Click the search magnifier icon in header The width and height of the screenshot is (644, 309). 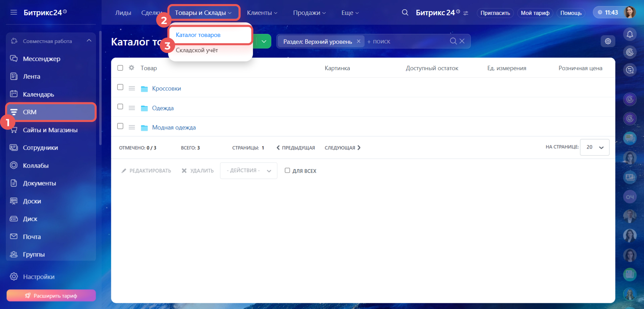click(405, 13)
